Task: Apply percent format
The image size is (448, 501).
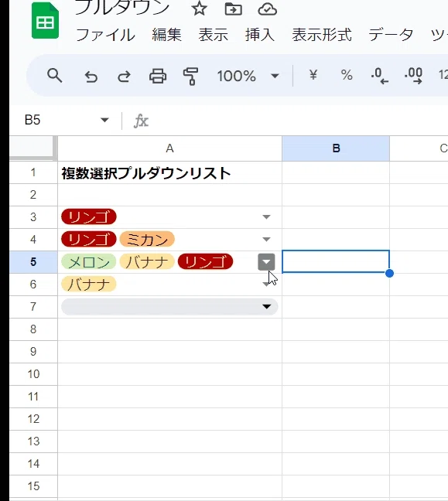Action: click(x=347, y=76)
